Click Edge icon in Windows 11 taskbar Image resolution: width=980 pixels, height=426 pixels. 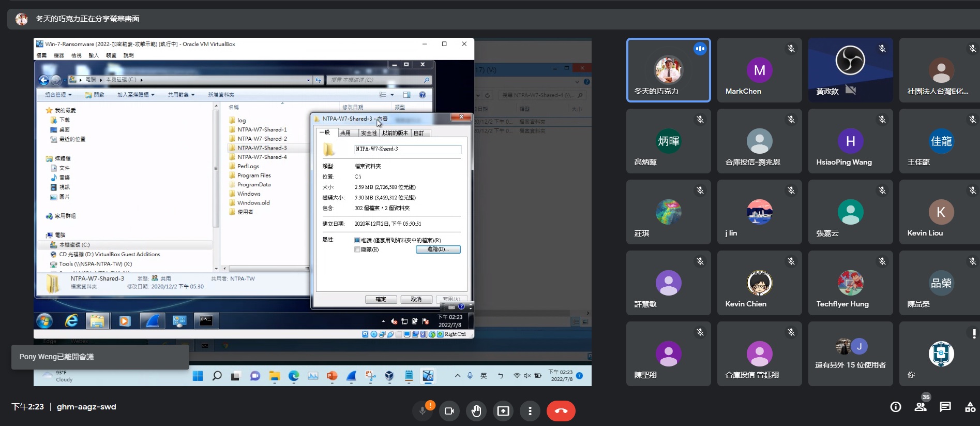[x=294, y=376]
